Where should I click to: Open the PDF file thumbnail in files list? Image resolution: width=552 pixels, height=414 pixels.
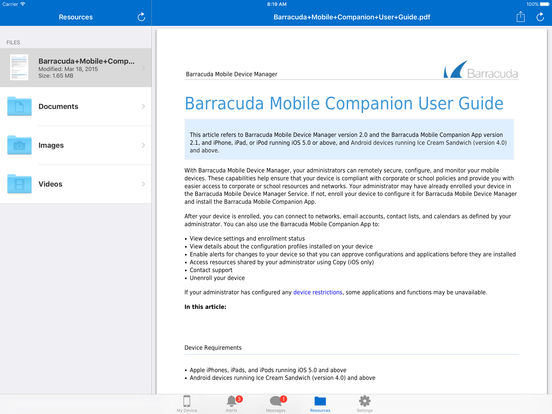pyautogui.click(x=19, y=67)
